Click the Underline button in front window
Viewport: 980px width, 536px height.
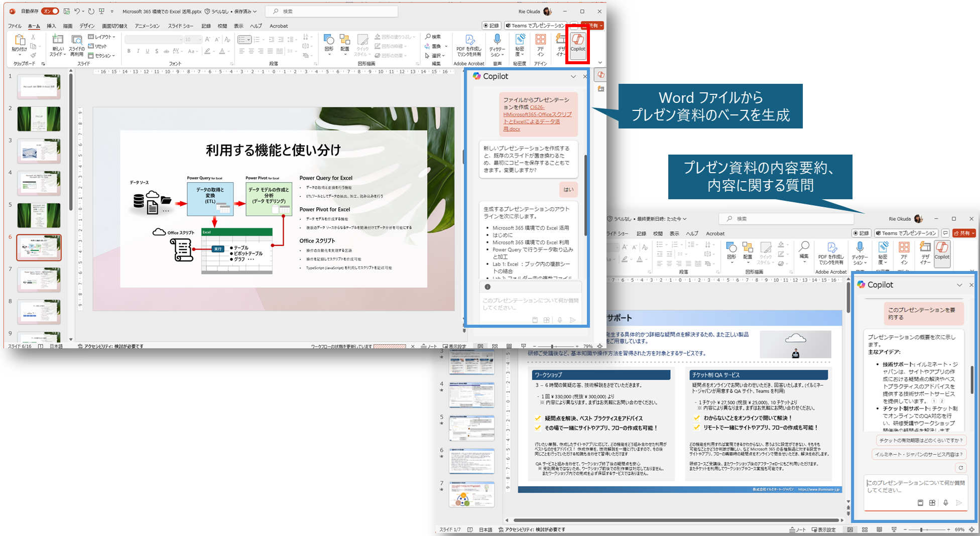[147, 51]
